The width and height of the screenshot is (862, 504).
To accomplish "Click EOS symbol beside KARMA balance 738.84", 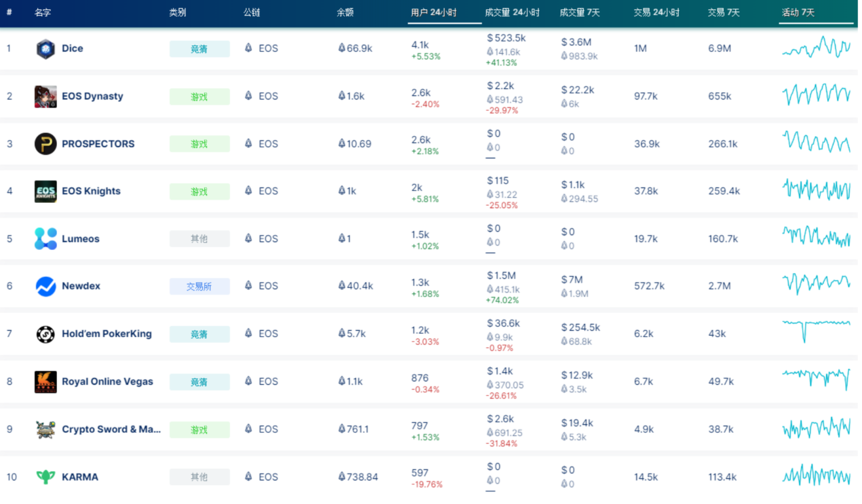I will (x=341, y=477).
